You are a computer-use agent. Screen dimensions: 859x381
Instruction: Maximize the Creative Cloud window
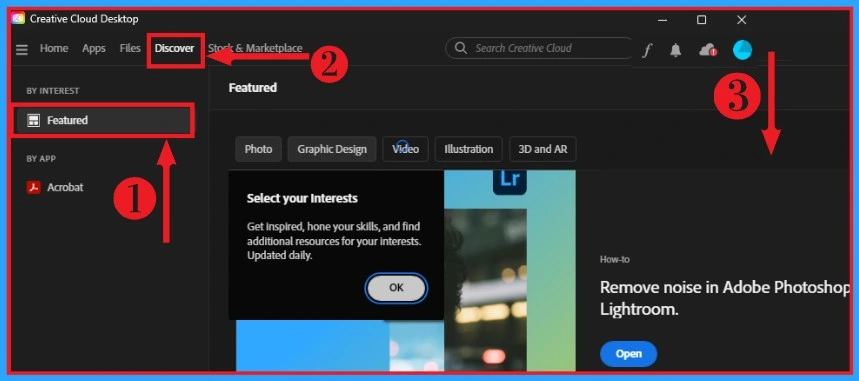click(x=701, y=20)
